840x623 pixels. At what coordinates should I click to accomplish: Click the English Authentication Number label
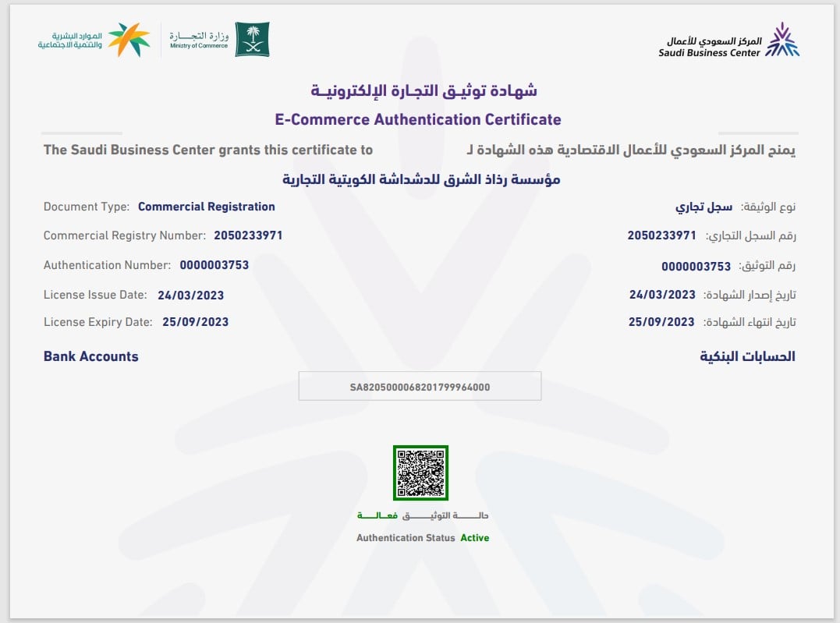(107, 265)
